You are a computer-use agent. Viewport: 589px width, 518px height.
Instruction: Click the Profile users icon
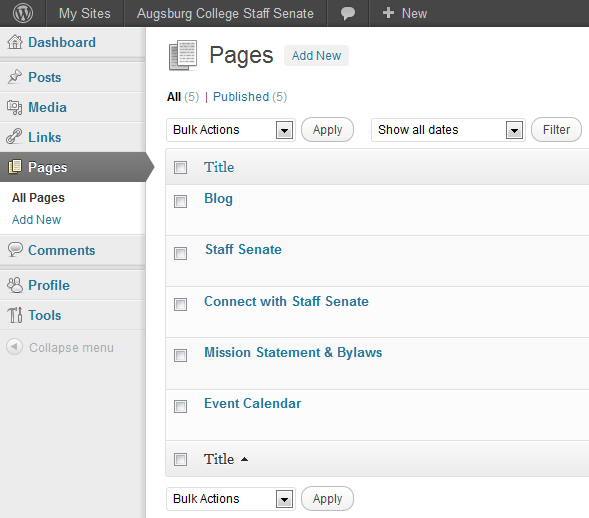click(x=15, y=285)
